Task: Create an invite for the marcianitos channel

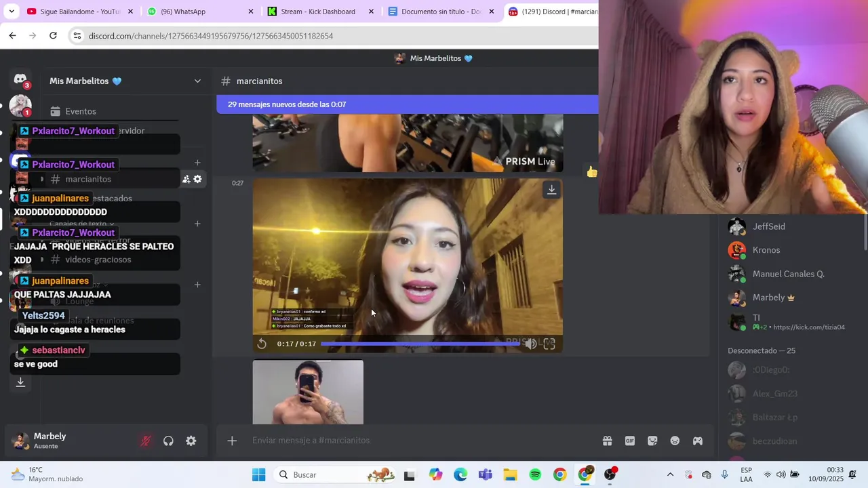Action: pyautogui.click(x=186, y=179)
